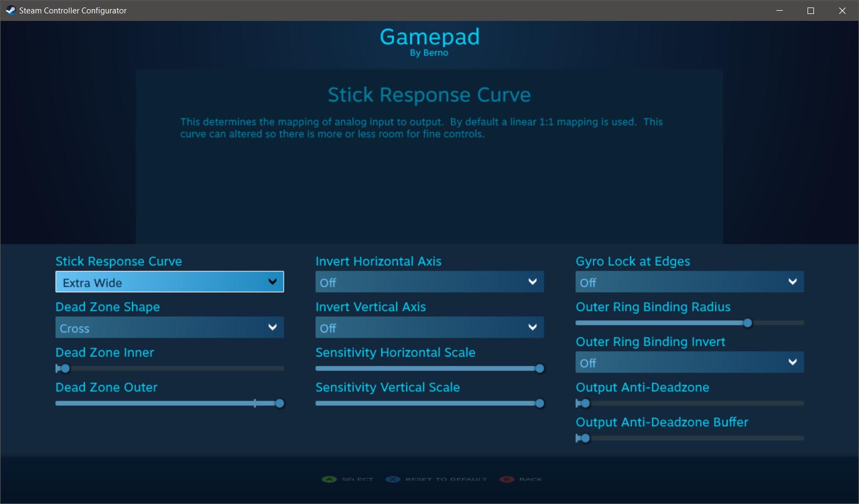Click the 'Output Anti-Deadzone Buffer' label
Viewport: 859px width, 504px height.
[662, 422]
